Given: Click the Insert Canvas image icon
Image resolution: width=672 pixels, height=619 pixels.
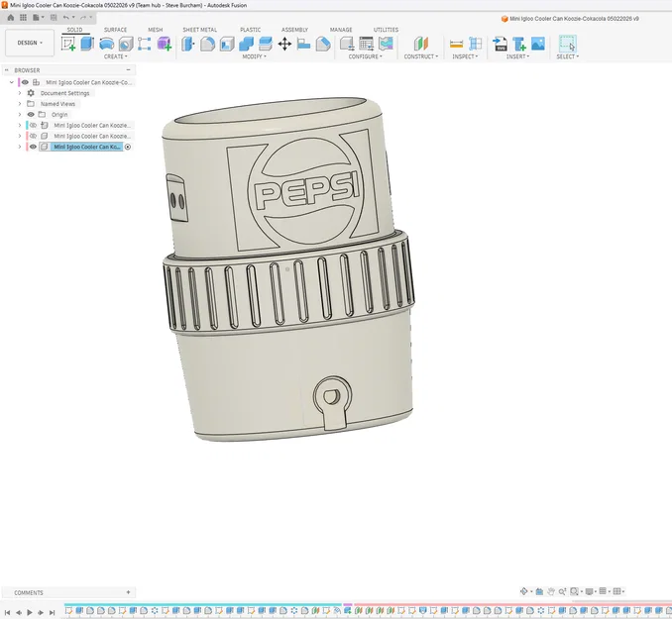Looking at the screenshot, I should [538, 44].
